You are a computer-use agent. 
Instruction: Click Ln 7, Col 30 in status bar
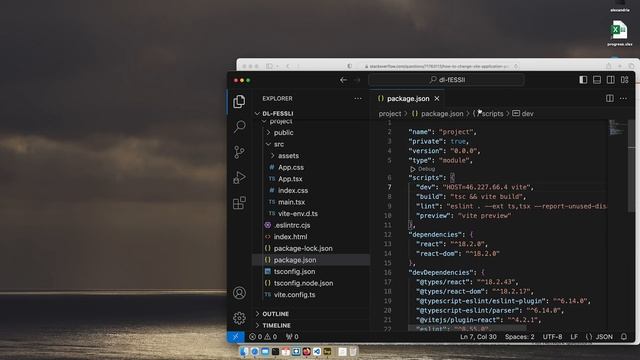click(x=478, y=337)
